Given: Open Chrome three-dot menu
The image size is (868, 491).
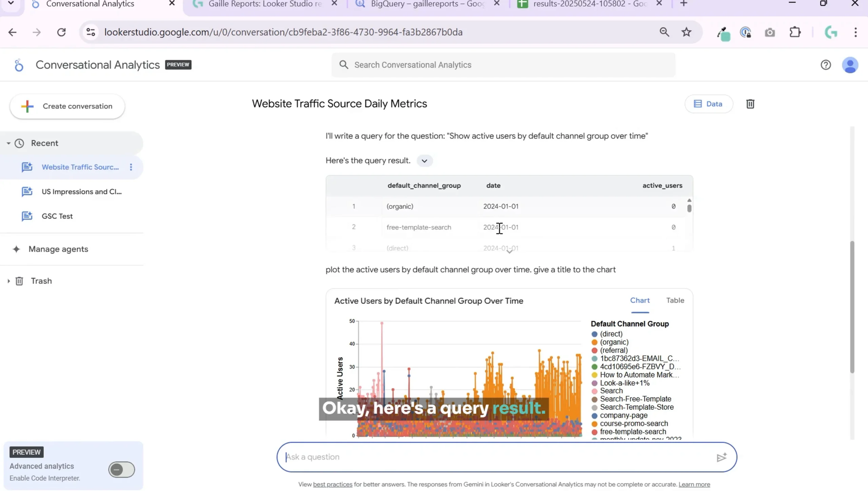Looking at the screenshot, I should pos(855,32).
